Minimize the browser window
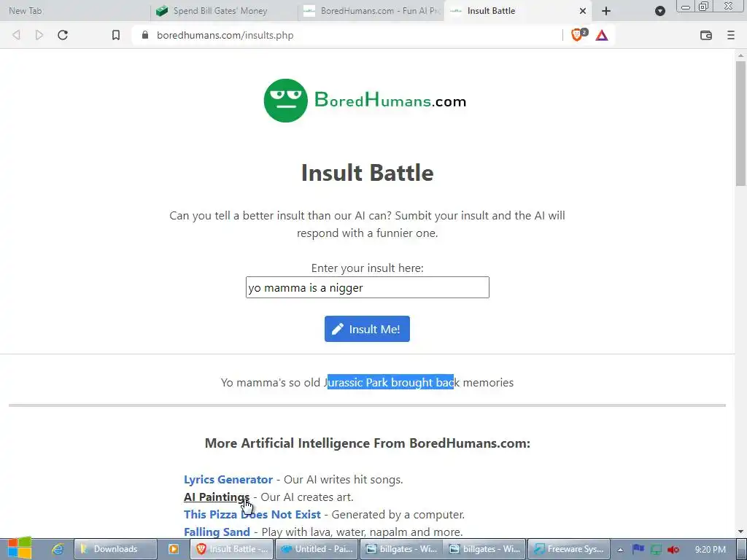This screenshot has width=747, height=560. (685, 7)
